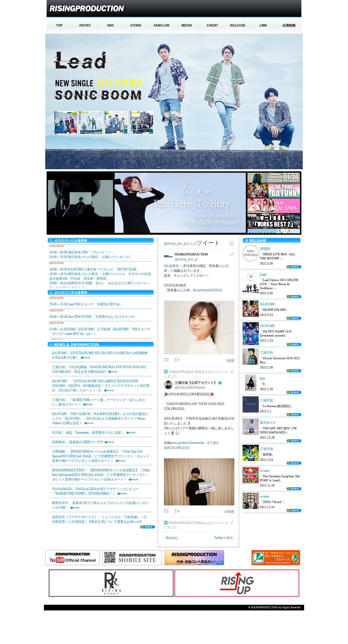Image resolution: width=348 pixels, height=644 pixels.
Task: Open the Rising Up logo banner
Action: pyautogui.click(x=237, y=583)
